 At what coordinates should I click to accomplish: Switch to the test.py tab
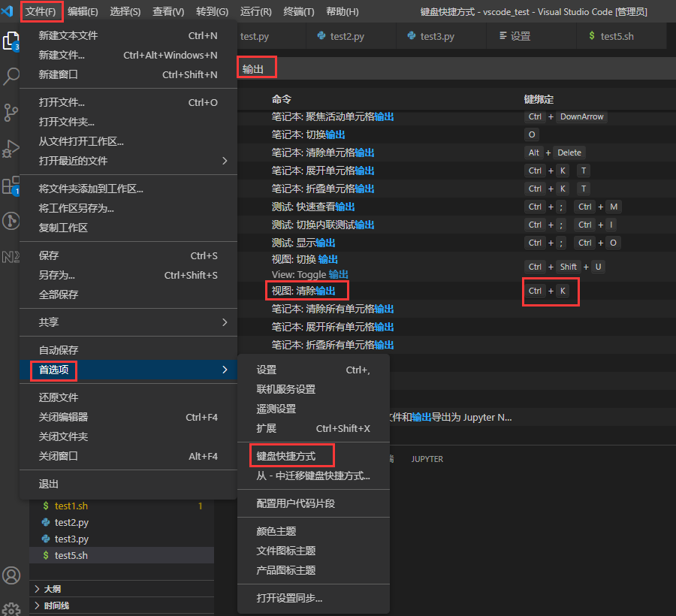tap(271, 36)
